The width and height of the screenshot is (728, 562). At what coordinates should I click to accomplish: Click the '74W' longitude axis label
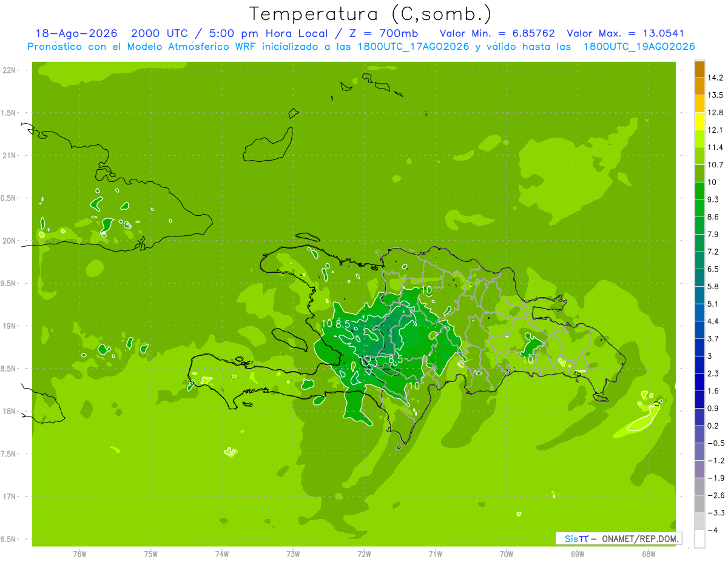[x=222, y=554]
